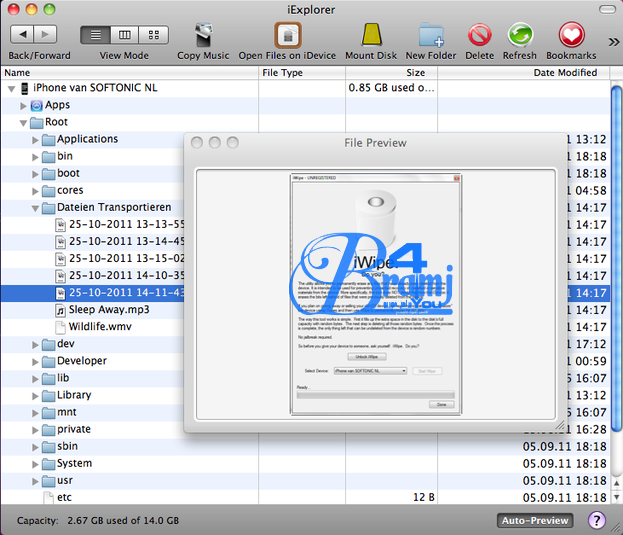This screenshot has width=623, height=535.
Task: Select the etc file row
Action: pyautogui.click(x=305, y=497)
